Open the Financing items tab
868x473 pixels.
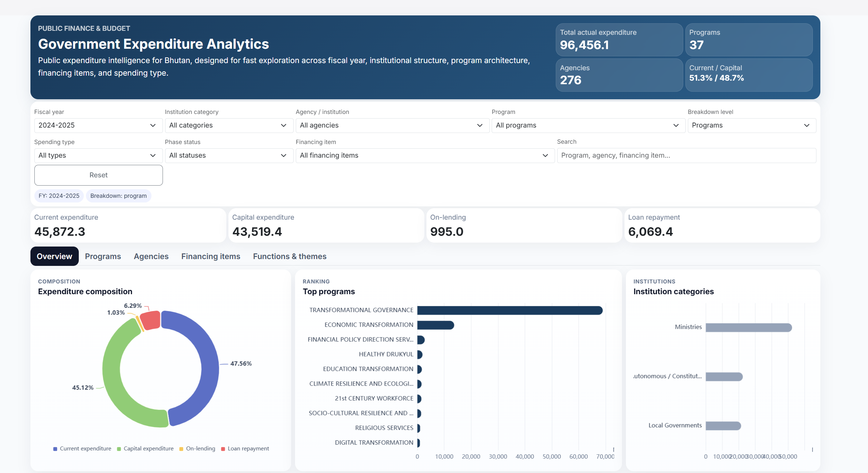(x=211, y=257)
